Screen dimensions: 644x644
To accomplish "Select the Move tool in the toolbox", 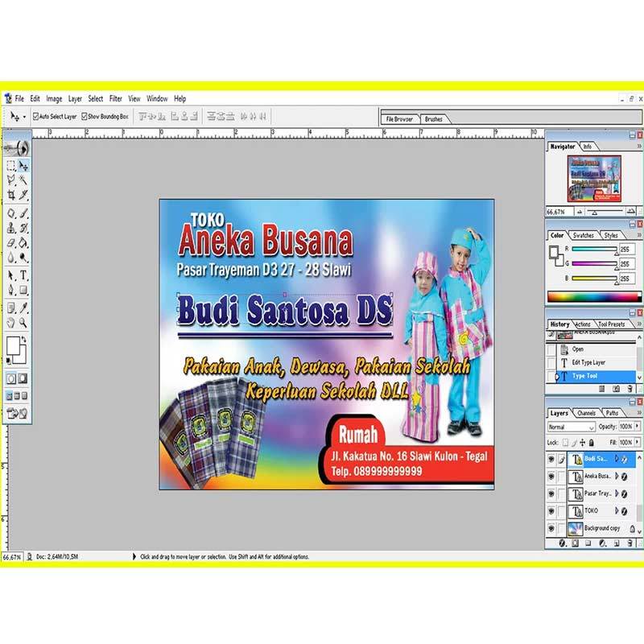I will point(23,165).
